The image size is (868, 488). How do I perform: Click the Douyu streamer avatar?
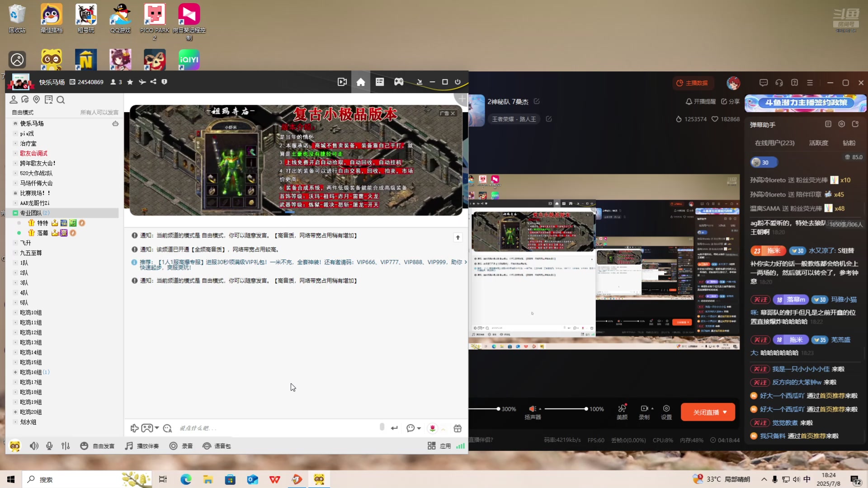733,83
